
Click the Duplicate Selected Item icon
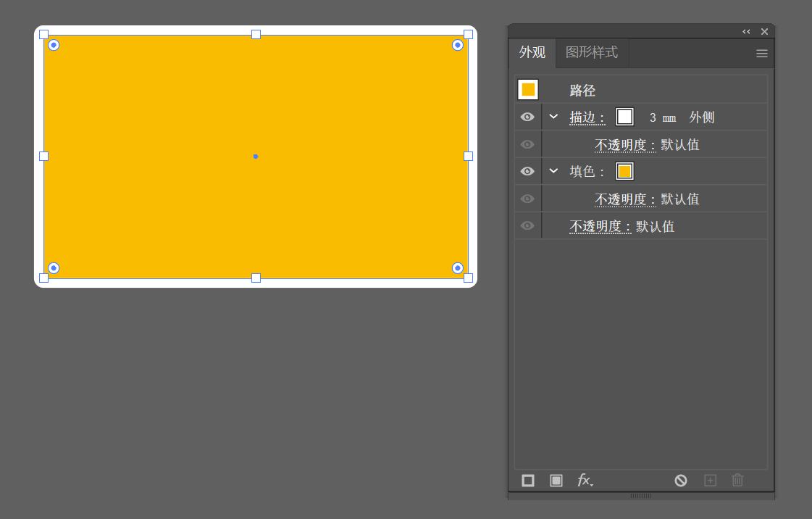click(x=710, y=481)
